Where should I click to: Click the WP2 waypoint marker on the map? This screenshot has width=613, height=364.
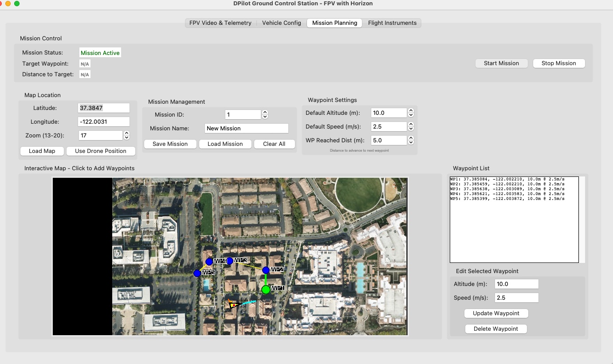266,270
